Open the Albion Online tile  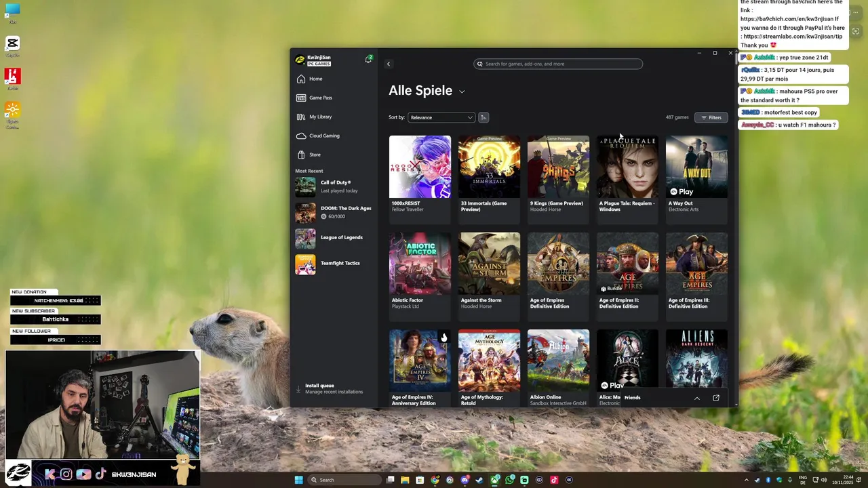tap(558, 368)
